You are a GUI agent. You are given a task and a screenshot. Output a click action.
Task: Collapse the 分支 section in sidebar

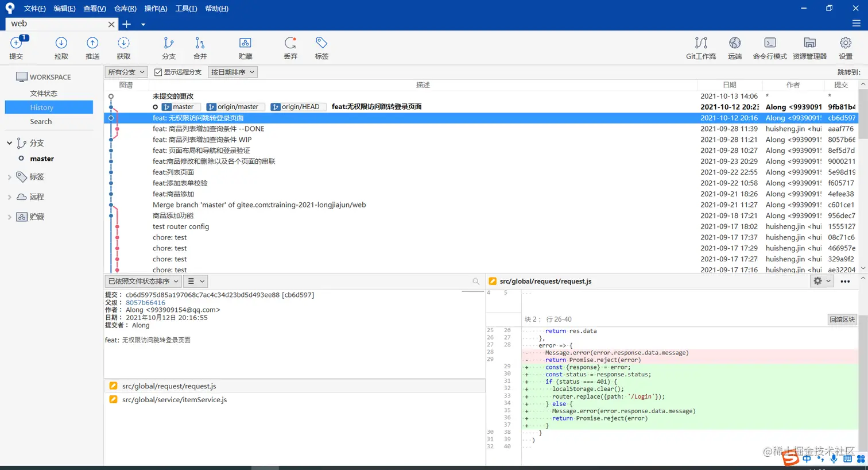pos(9,142)
